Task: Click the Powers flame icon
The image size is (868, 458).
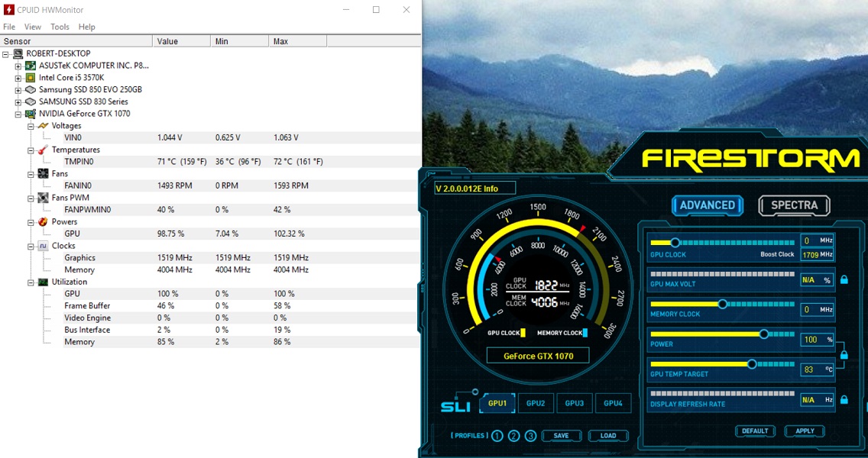Action: click(44, 222)
